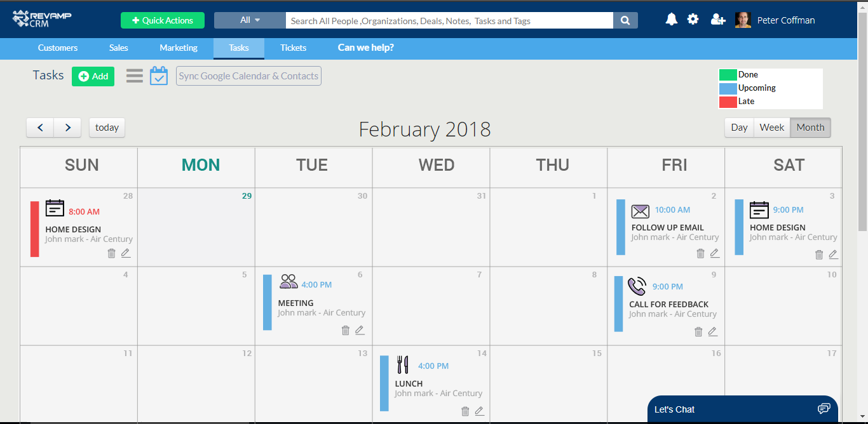The width and height of the screenshot is (868, 424).
Task: Edit the 9:00 PM Home Design task
Action: 833,255
